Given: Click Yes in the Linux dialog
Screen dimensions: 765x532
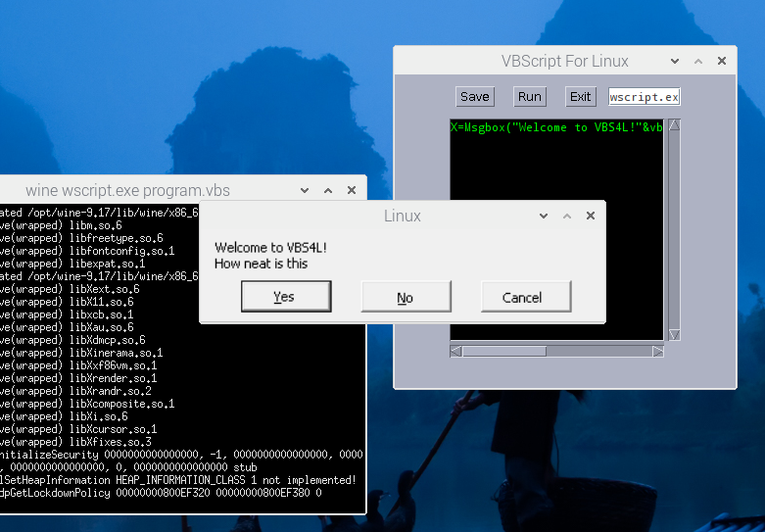Looking at the screenshot, I should tap(286, 296).
